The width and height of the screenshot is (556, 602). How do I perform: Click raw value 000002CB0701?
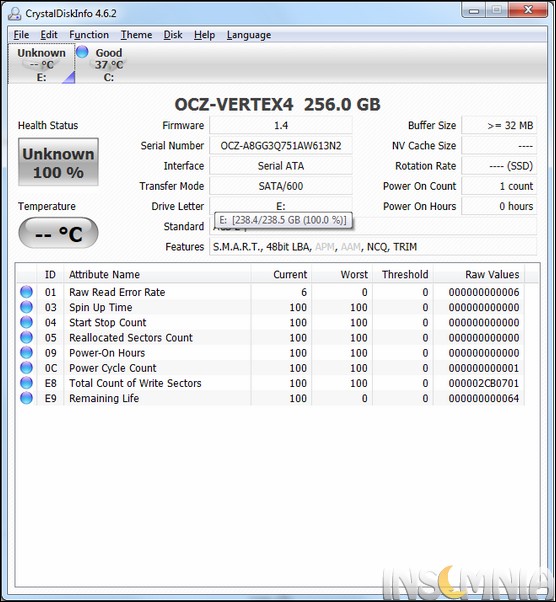(484, 383)
